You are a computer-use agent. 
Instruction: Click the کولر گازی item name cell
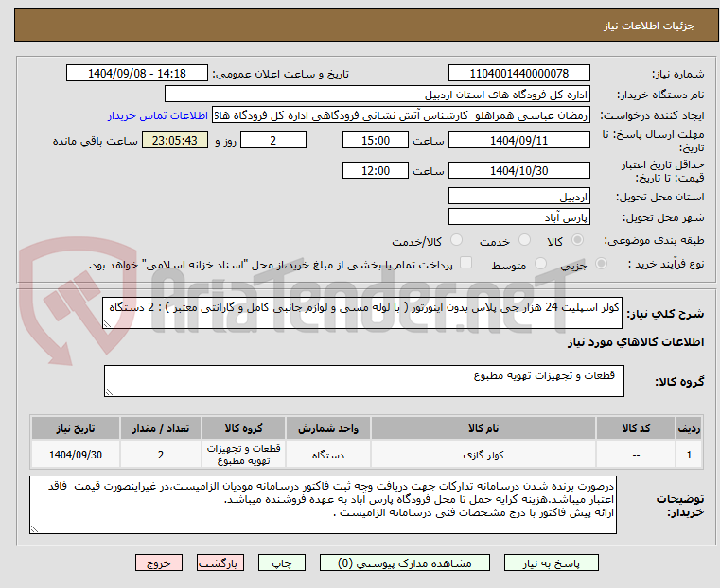pos(483,455)
